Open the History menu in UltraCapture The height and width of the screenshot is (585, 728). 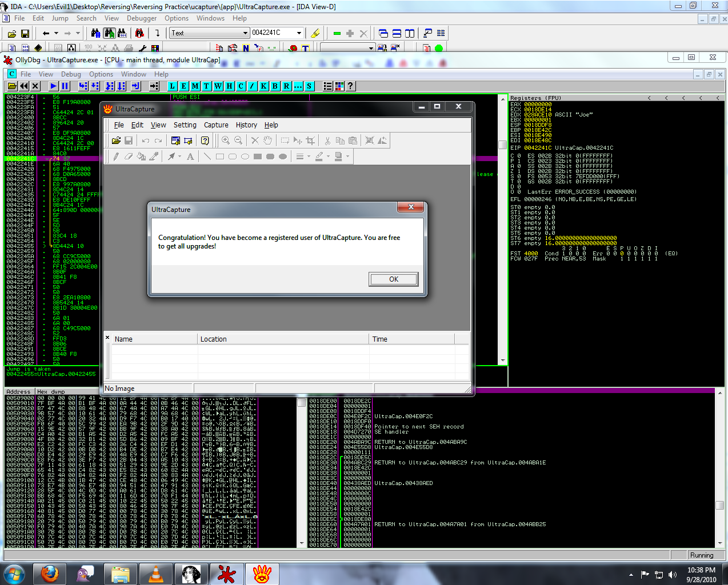(x=246, y=125)
